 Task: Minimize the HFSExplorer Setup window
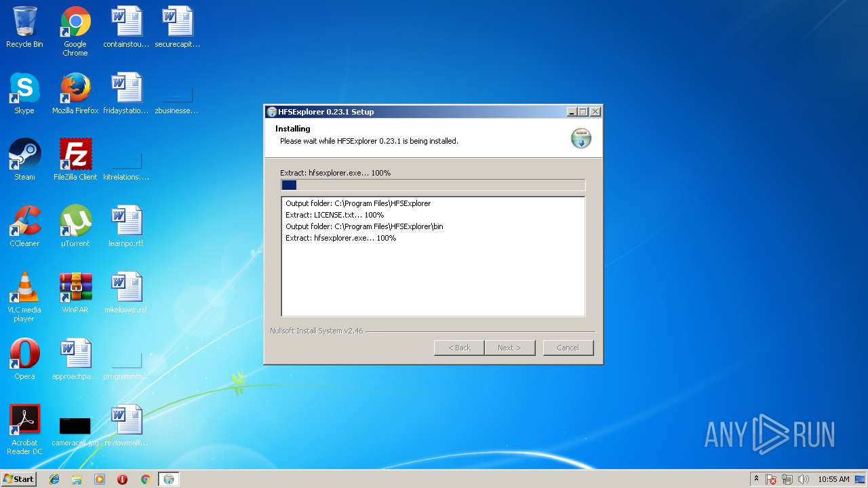[572, 112]
